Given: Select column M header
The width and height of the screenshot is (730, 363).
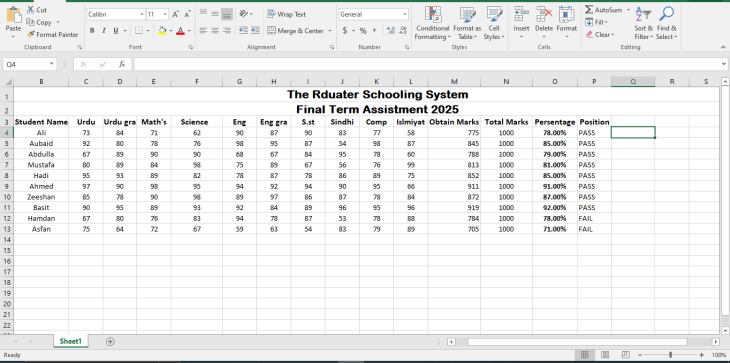Looking at the screenshot, I should coord(454,81).
